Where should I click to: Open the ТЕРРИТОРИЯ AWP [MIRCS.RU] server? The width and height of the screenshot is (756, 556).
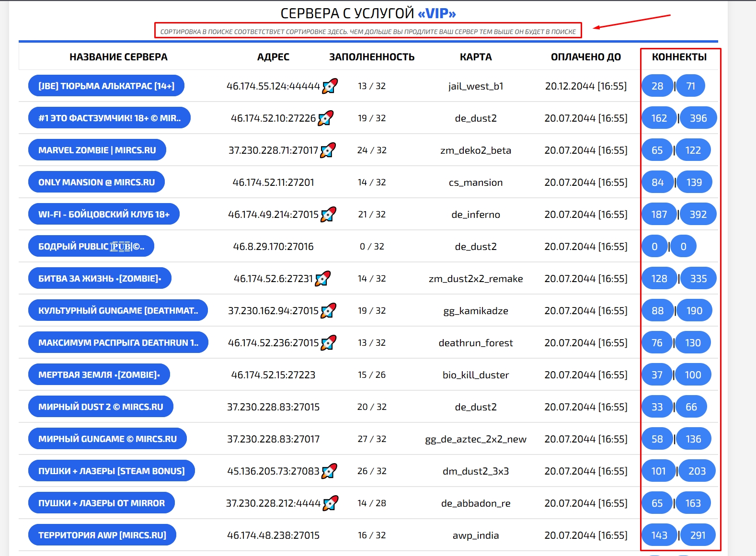coord(102,535)
